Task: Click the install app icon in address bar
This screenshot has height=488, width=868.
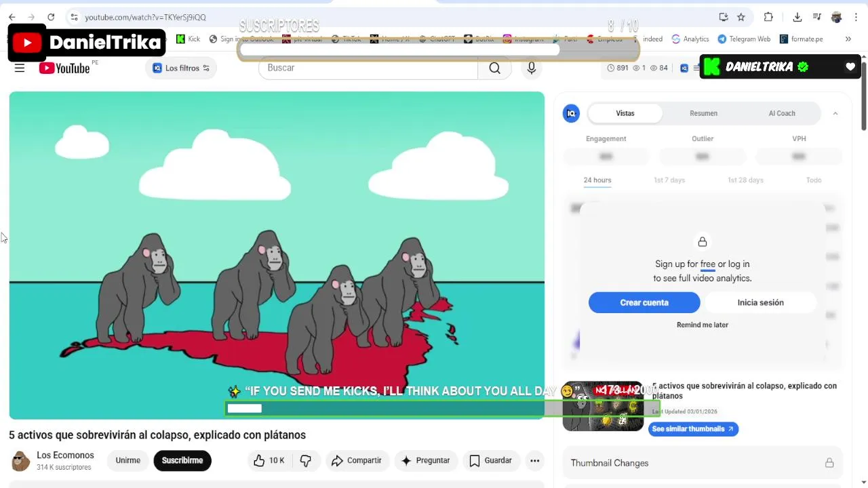Action: (x=724, y=17)
